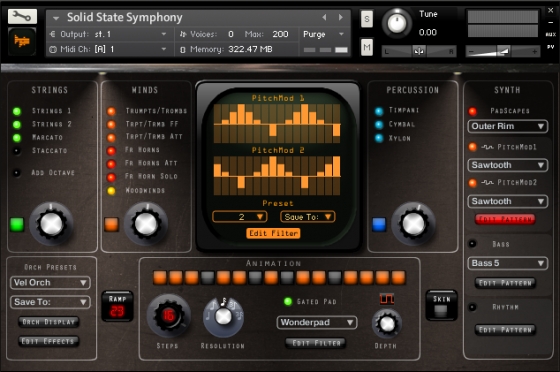This screenshot has width=560, height=372.
Task: Mute the instrument with M button
Action: [x=367, y=47]
